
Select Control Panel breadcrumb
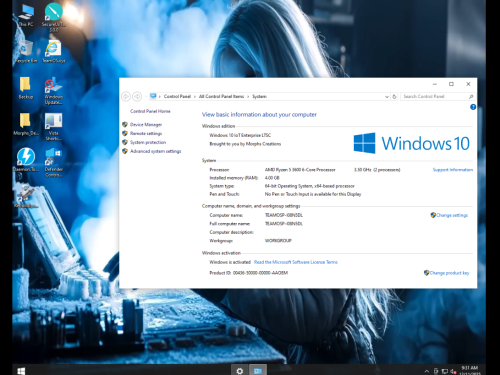[177, 96]
